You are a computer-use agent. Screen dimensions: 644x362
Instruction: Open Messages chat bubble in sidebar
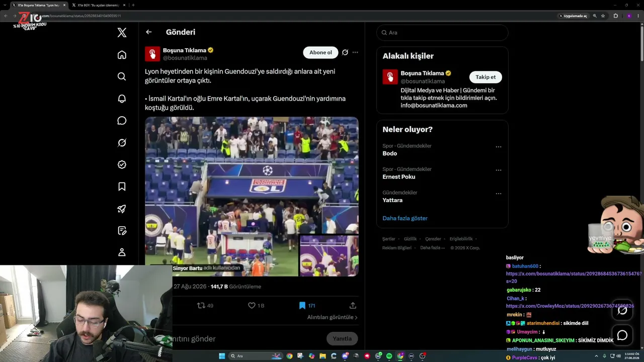[122, 121]
